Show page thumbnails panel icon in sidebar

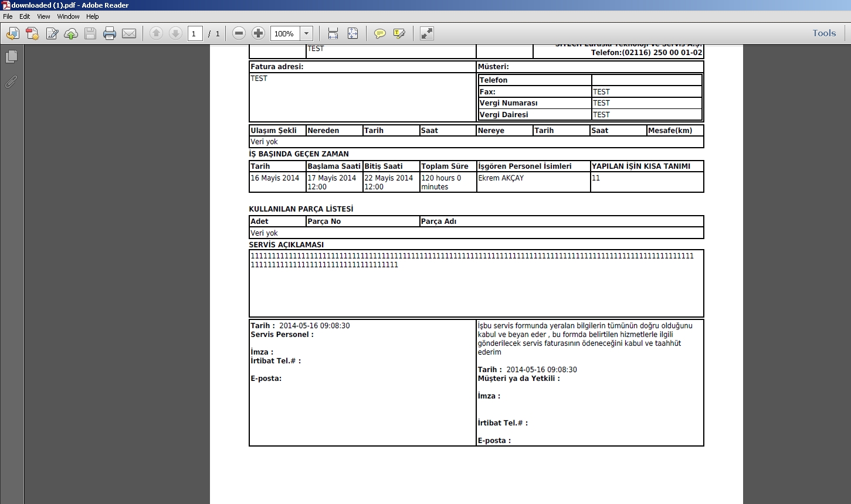tap(11, 57)
